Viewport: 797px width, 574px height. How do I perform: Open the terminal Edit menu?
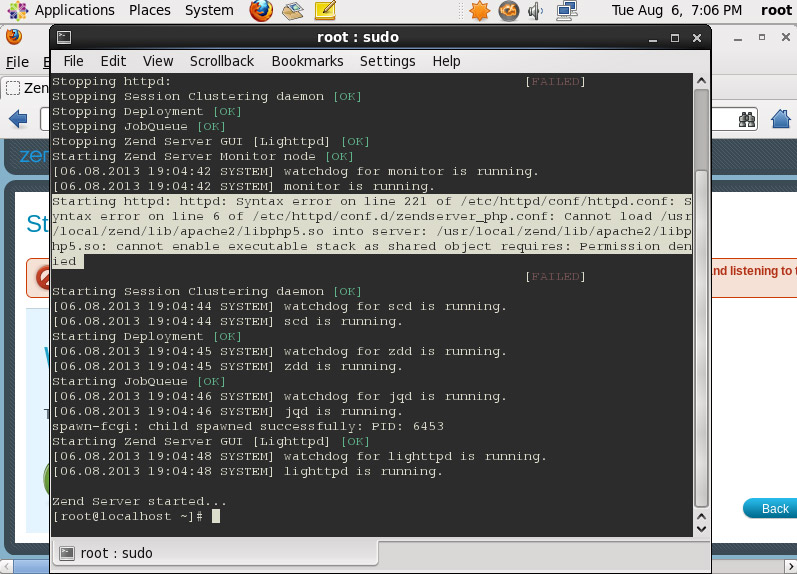point(113,61)
